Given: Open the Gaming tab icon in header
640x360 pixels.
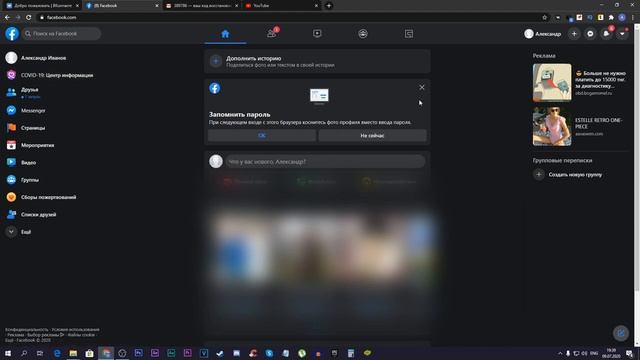Looking at the screenshot, I should point(409,34).
